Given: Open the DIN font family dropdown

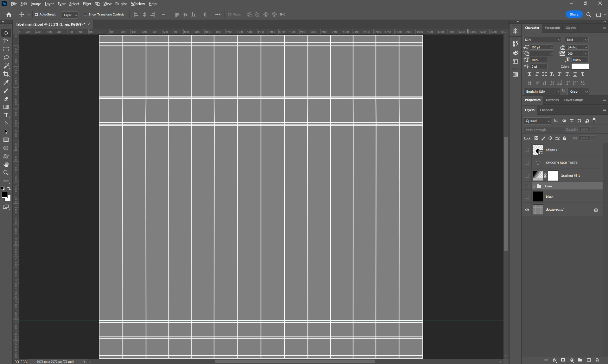Looking at the screenshot, I should point(559,40).
